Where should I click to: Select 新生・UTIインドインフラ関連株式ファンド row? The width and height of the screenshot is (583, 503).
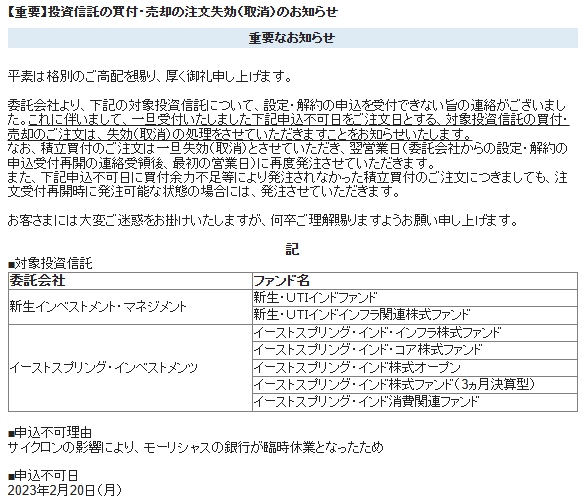(415, 315)
